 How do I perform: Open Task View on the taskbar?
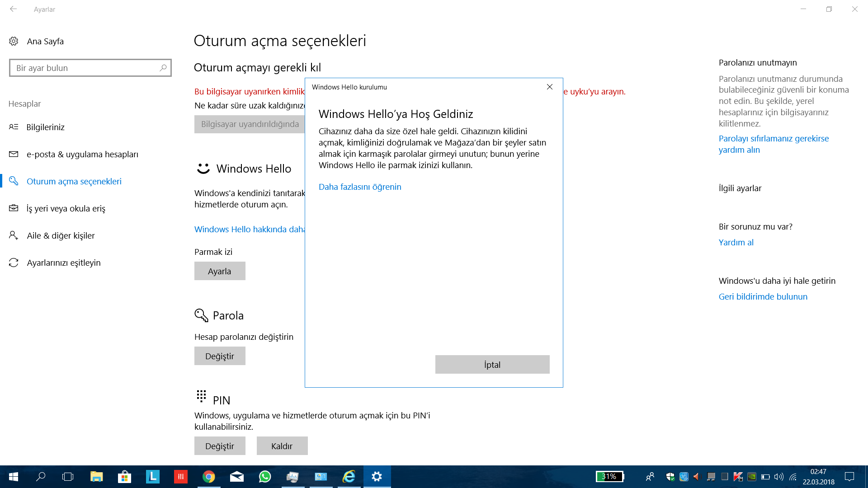click(x=68, y=476)
